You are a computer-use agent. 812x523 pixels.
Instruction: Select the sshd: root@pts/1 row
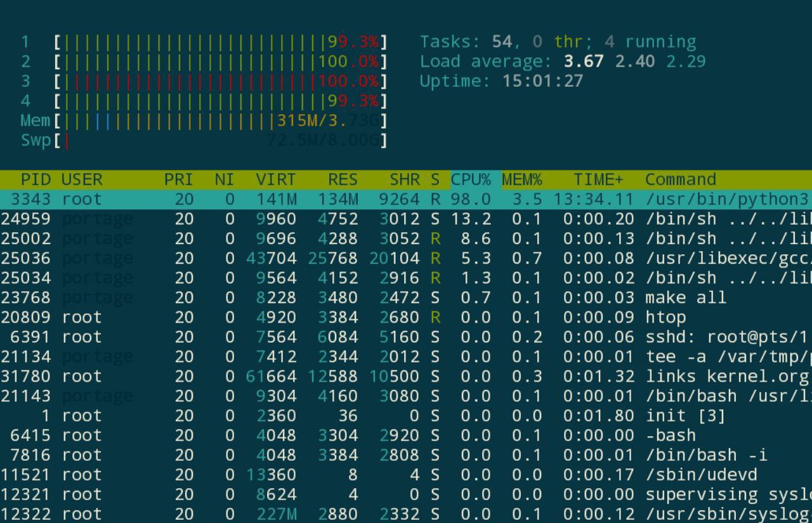[406, 337]
